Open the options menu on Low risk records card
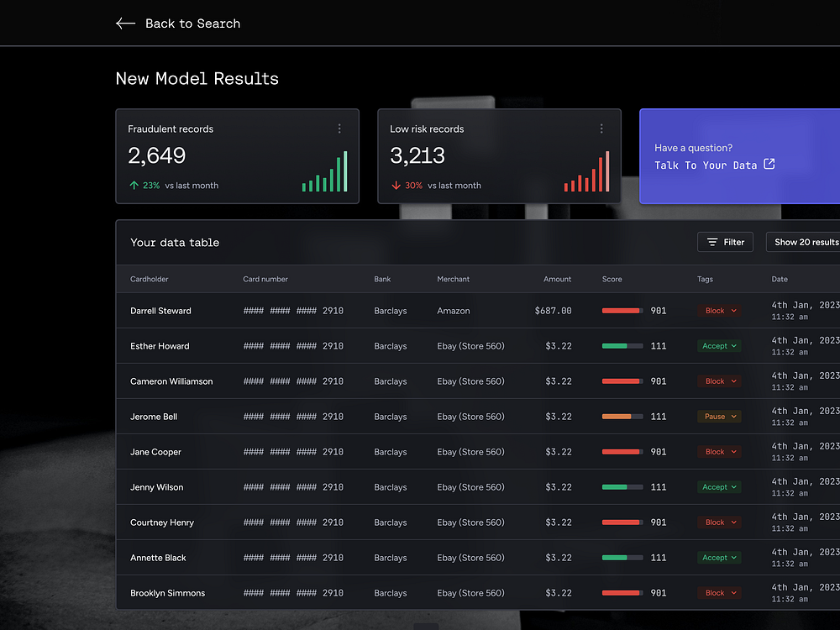The width and height of the screenshot is (840, 630). (x=601, y=129)
